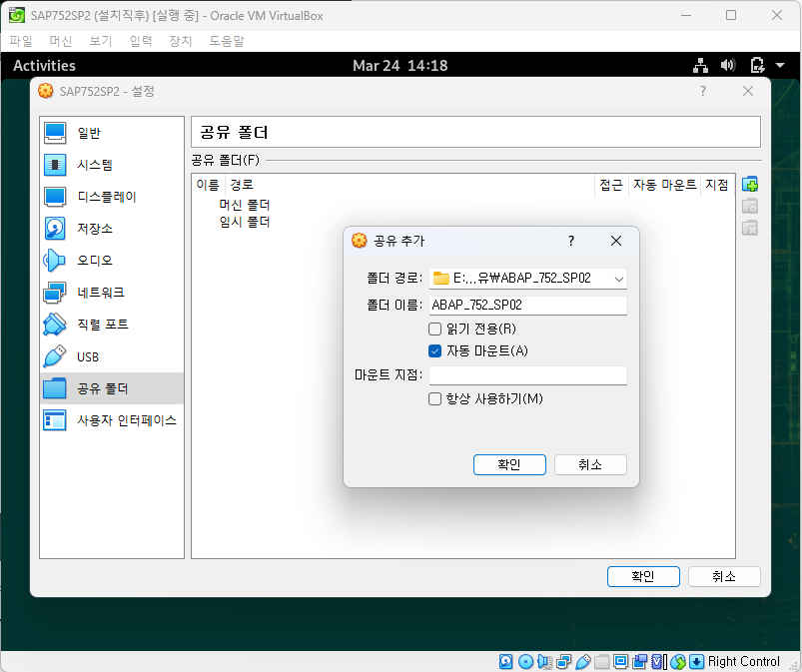
Task: Click 취소 in the settings window
Action: click(724, 576)
